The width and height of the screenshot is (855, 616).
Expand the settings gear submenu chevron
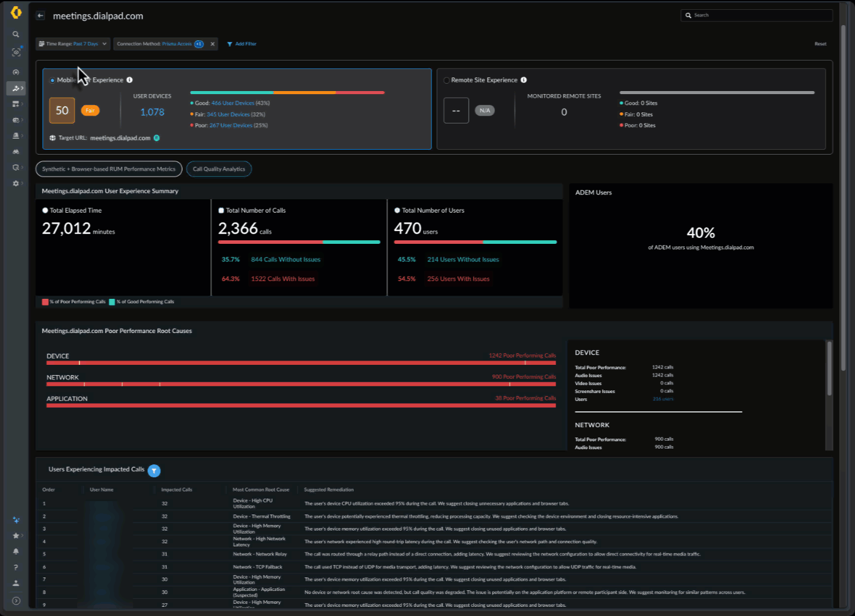(23, 183)
